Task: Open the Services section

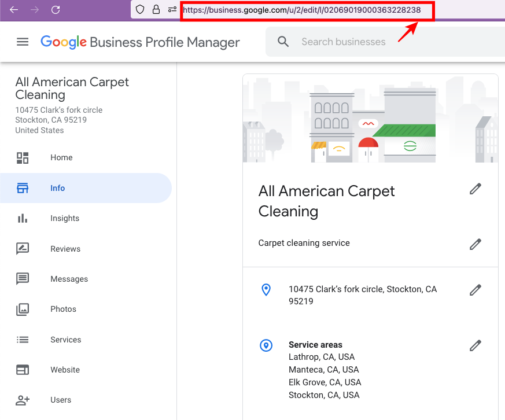Action: (x=65, y=340)
